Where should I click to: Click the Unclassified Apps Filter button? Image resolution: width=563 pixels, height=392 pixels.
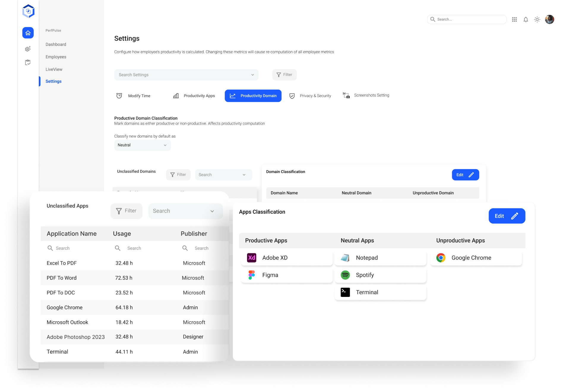pos(126,211)
